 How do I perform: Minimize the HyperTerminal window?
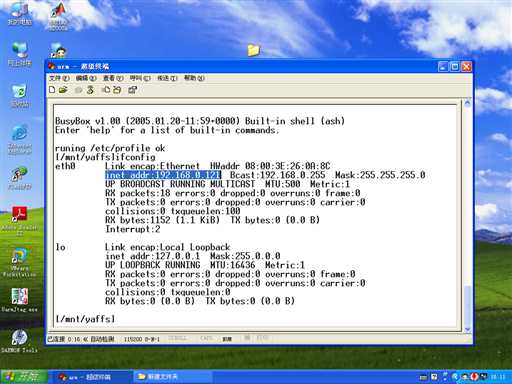(x=443, y=67)
